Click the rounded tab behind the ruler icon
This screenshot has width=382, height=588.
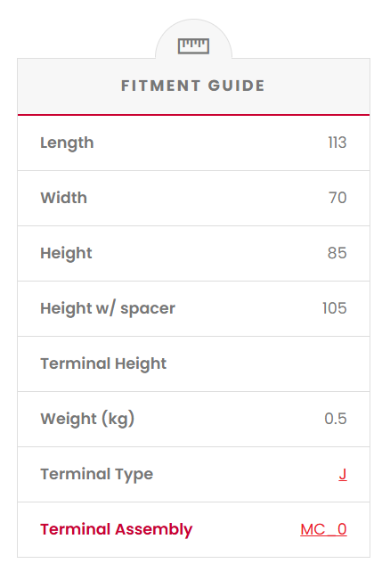tap(193, 39)
